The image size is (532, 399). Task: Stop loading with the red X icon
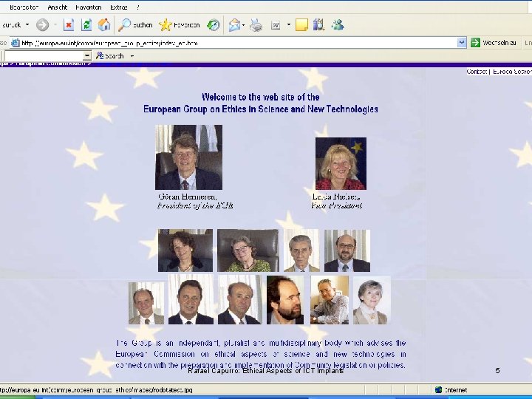[x=69, y=25]
